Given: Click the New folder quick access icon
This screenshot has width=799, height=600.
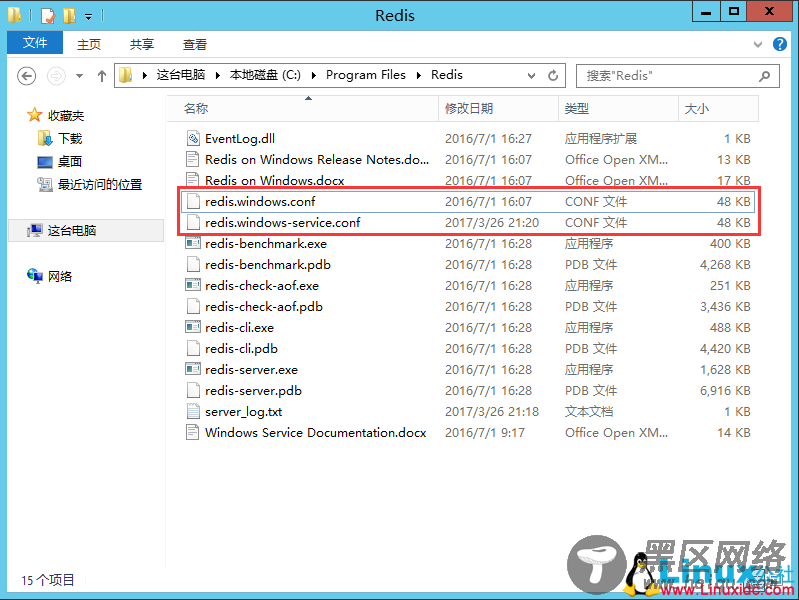Looking at the screenshot, I should pos(69,16).
